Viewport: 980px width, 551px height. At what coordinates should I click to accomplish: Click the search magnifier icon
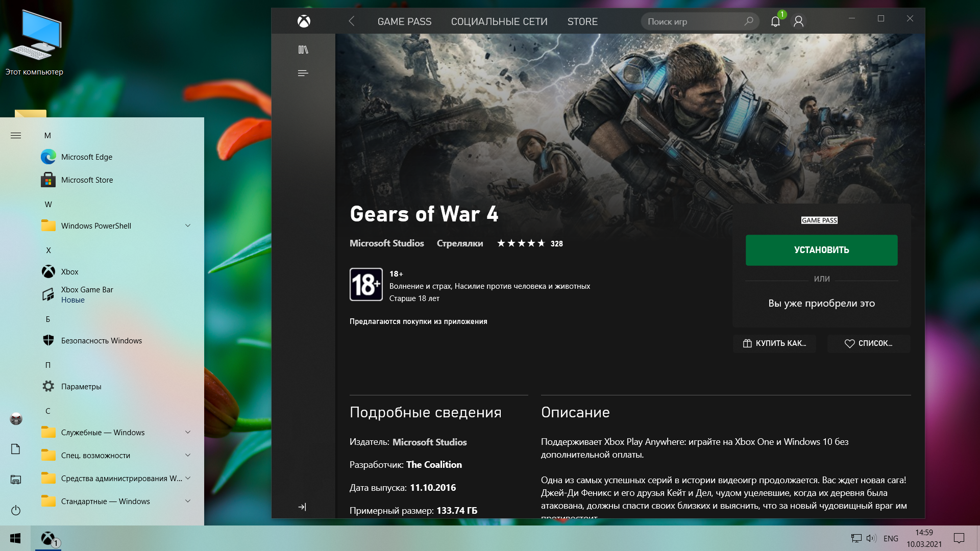click(749, 21)
